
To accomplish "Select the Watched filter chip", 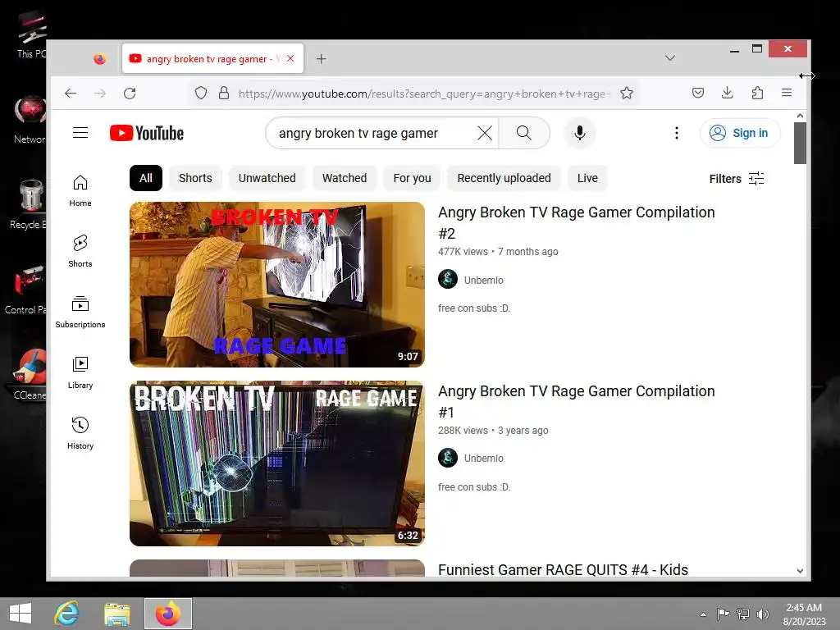I will coord(345,178).
